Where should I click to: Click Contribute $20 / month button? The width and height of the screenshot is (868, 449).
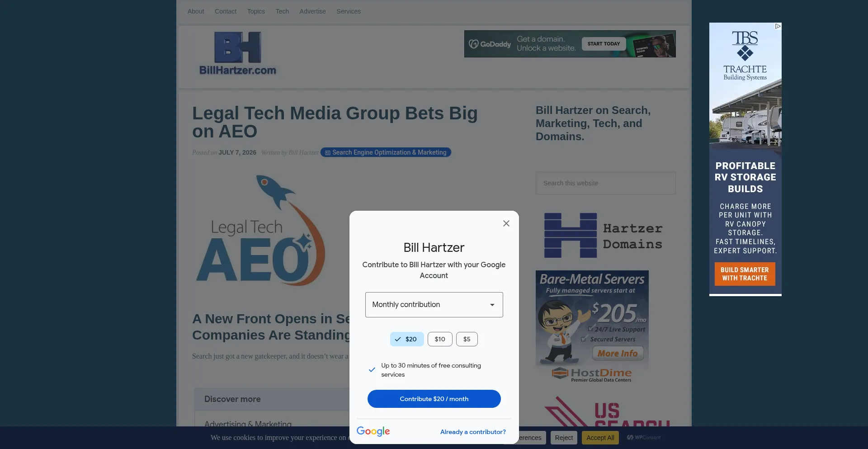click(x=434, y=399)
